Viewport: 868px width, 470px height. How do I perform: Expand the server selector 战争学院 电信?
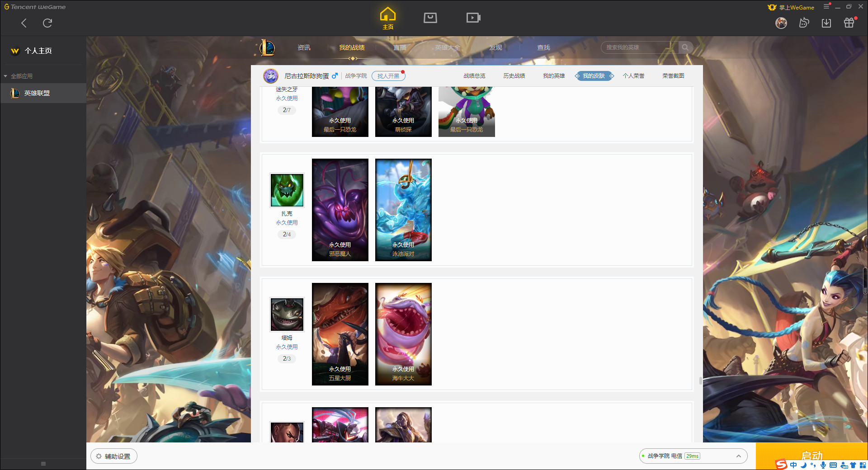click(x=739, y=456)
